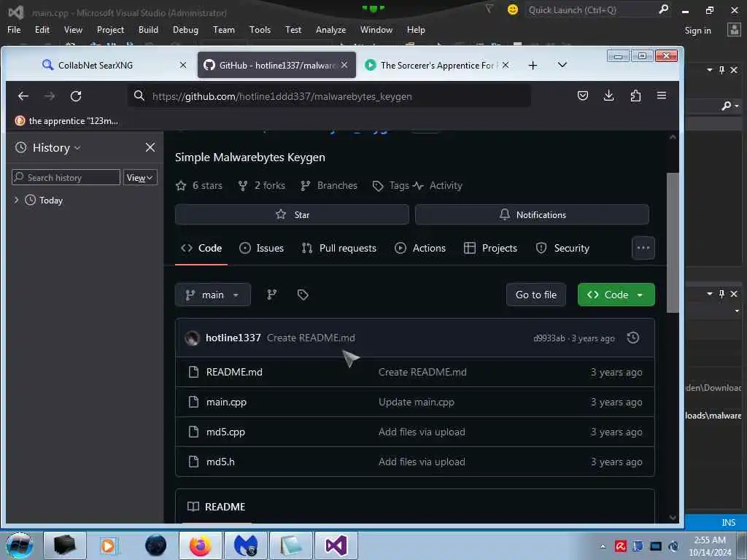Viewport: 747px width, 560px height.
Task: Open the Visual Studio Analyze menu
Action: [330, 29]
